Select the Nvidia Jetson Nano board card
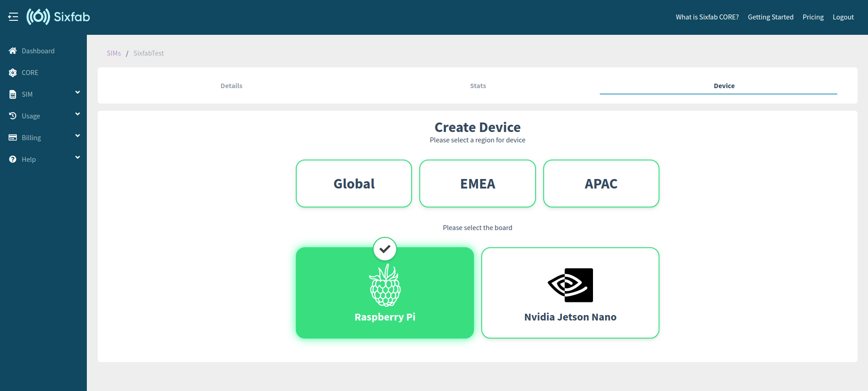This screenshot has width=868, height=391. (570, 293)
